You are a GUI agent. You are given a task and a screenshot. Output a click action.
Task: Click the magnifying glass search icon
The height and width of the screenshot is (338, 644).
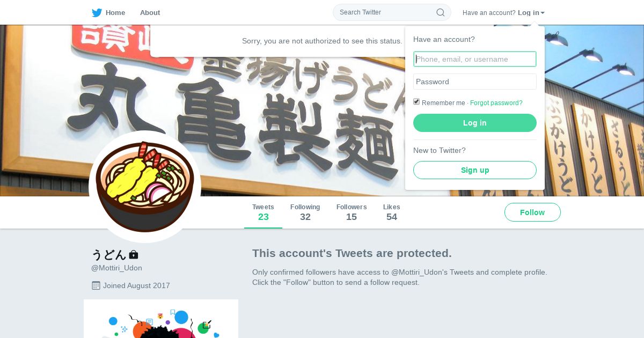pyautogui.click(x=440, y=12)
